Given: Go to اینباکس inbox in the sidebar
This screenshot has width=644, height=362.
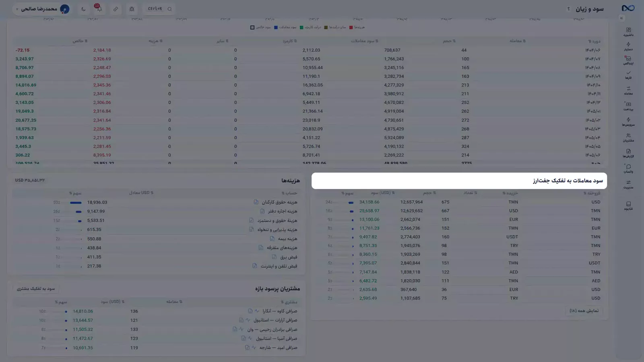Looking at the screenshot, I should (628, 61).
